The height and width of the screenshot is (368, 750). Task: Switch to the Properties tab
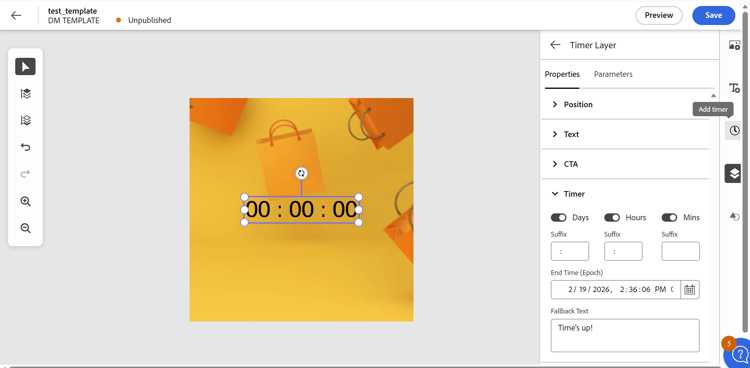click(562, 74)
